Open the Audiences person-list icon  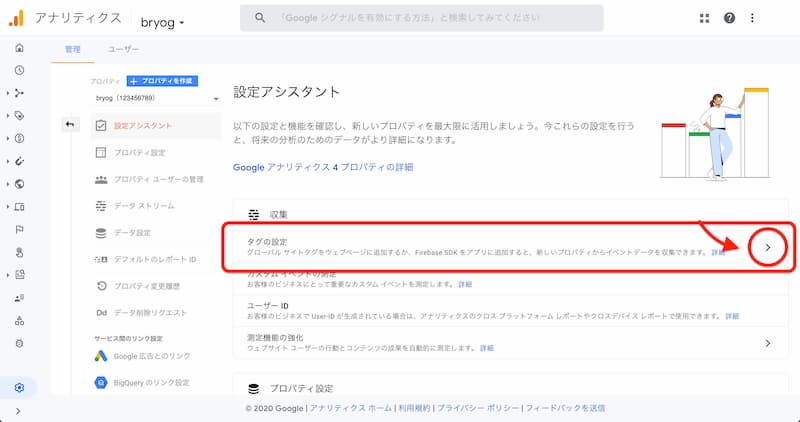[x=19, y=298]
